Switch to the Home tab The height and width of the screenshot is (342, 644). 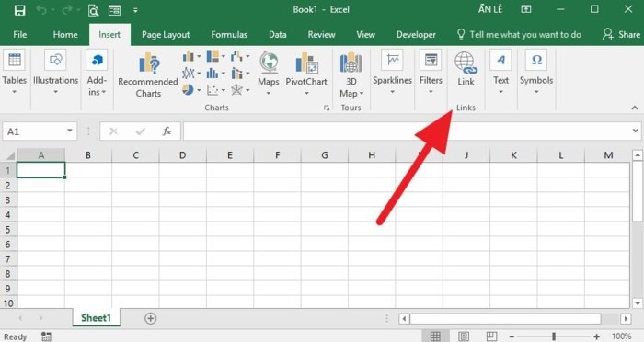coord(65,35)
